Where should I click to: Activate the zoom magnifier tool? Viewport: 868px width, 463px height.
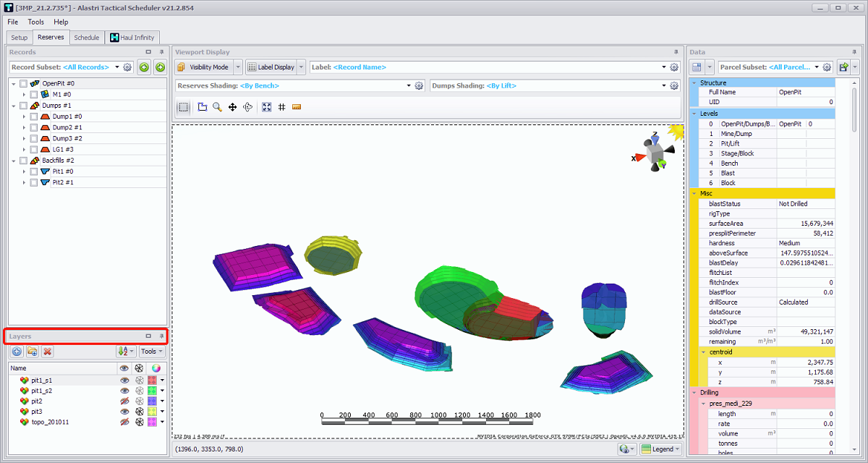tap(216, 107)
